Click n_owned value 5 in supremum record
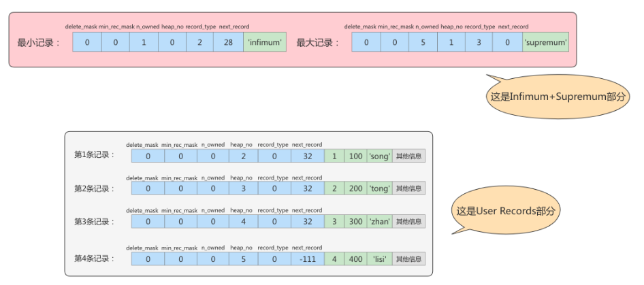644x285 pixels. [x=423, y=42]
